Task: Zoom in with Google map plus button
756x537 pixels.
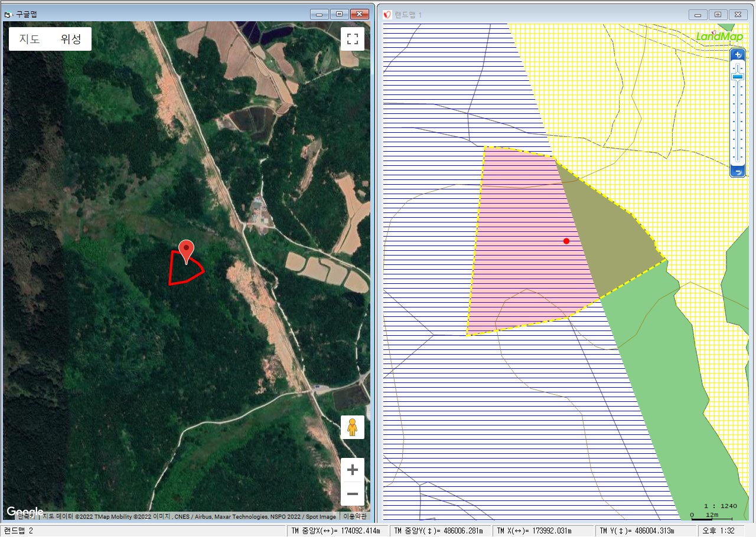Action: [353, 470]
